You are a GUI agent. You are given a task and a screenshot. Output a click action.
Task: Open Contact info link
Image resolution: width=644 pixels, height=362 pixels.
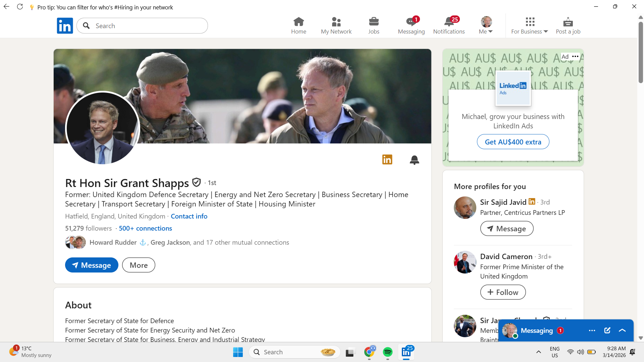tap(189, 216)
